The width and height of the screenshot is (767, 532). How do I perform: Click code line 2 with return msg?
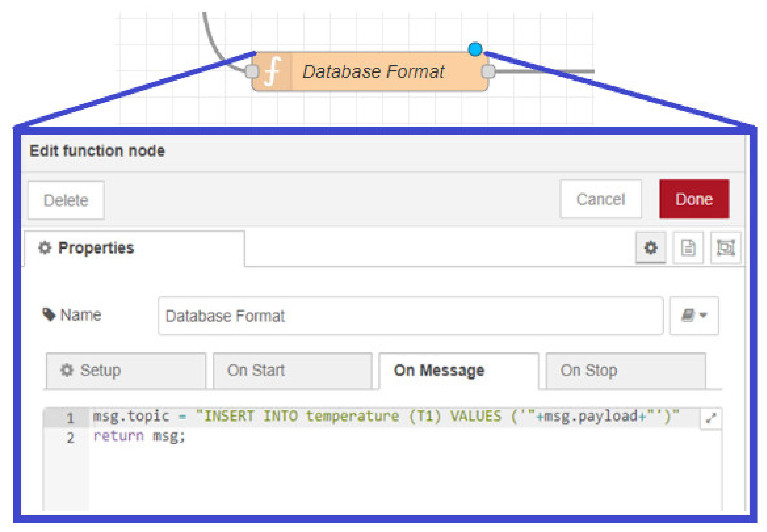139,436
